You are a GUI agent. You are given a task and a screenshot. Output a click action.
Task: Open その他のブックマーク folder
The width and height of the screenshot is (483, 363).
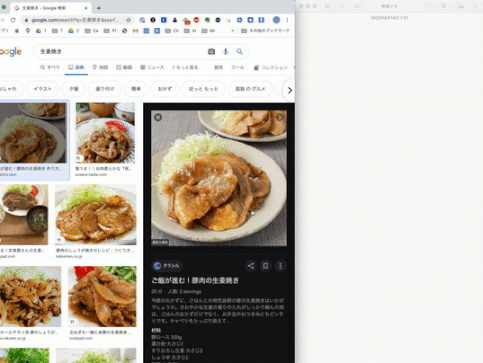(265, 31)
